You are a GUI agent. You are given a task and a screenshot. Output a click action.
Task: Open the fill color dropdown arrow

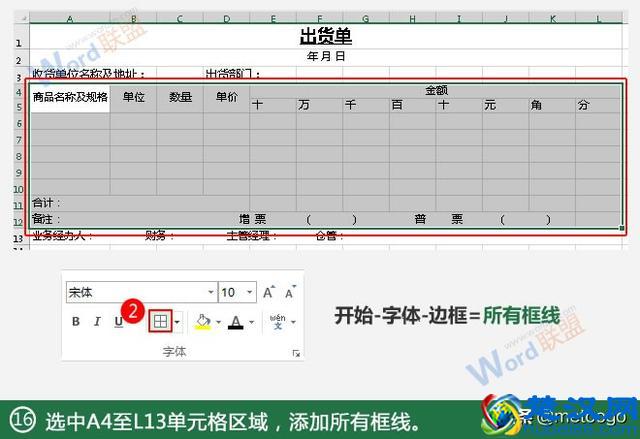(x=218, y=322)
